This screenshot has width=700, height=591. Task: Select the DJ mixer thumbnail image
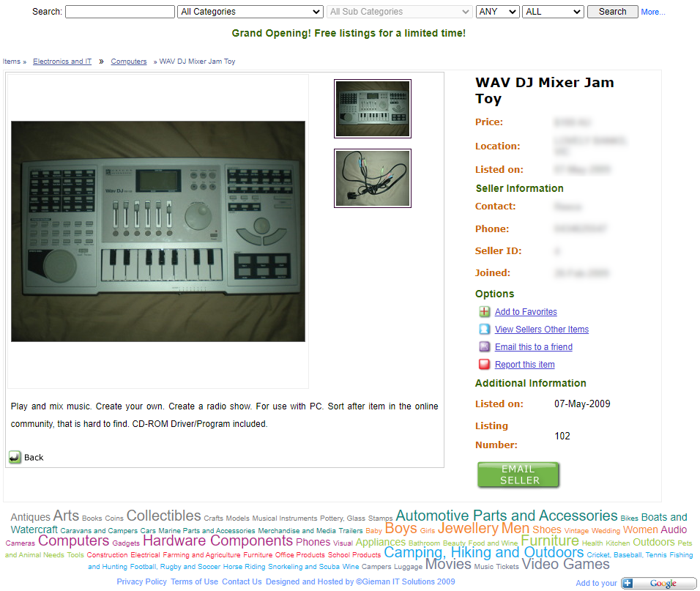[x=372, y=108]
